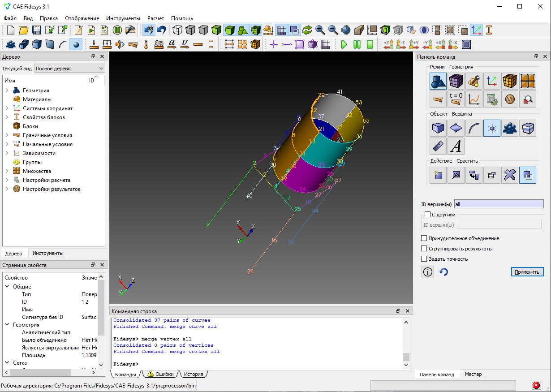Save project with the floppy disk icon
Screen dimensions: 551x392
click(x=37, y=30)
